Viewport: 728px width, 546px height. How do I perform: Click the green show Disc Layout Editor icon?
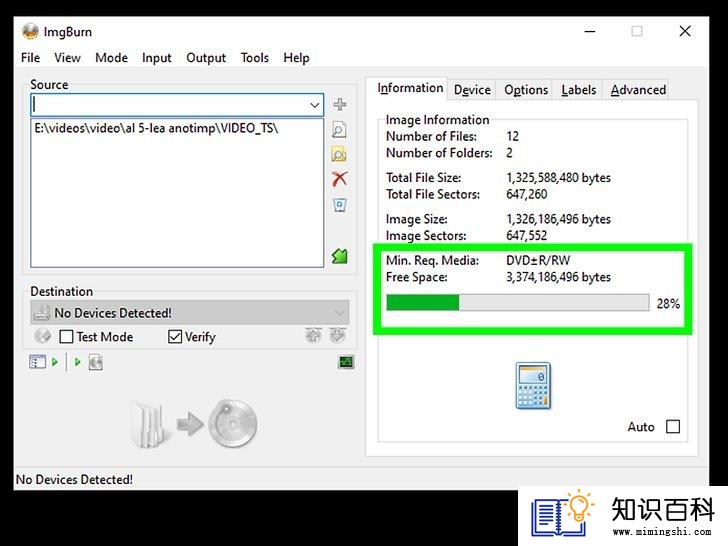point(340,256)
